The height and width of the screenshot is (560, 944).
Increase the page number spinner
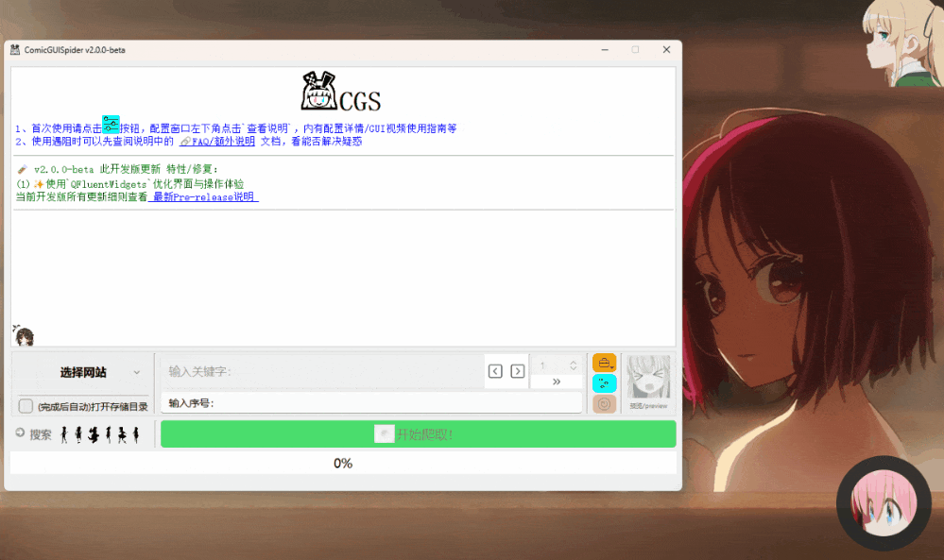tap(573, 362)
